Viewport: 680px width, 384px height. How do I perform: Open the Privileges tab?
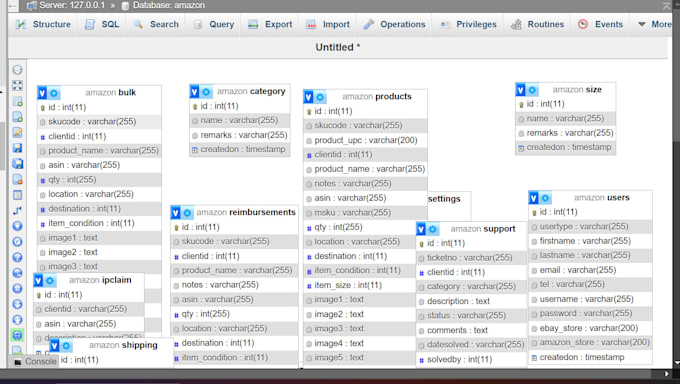468,24
